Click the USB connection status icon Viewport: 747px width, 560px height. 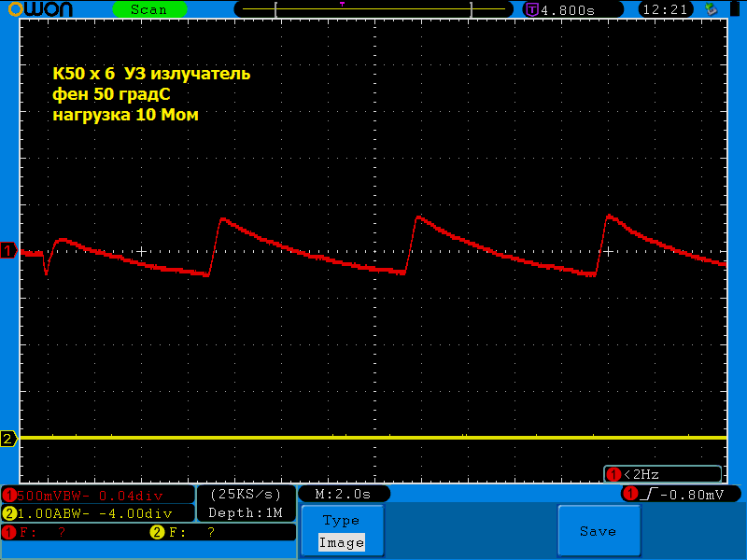(712, 9)
